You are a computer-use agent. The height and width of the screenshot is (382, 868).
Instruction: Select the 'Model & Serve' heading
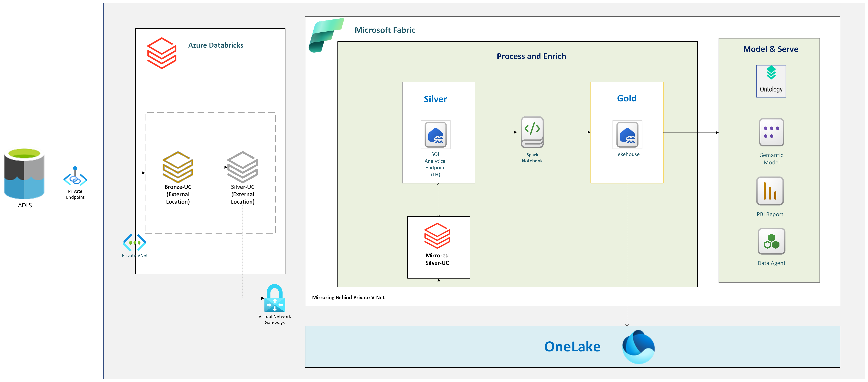click(x=771, y=49)
